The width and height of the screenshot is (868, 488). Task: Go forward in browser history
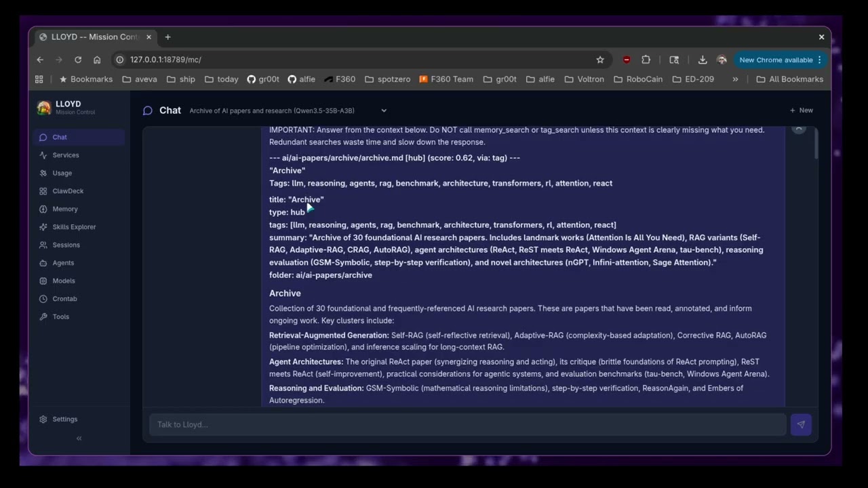point(59,60)
